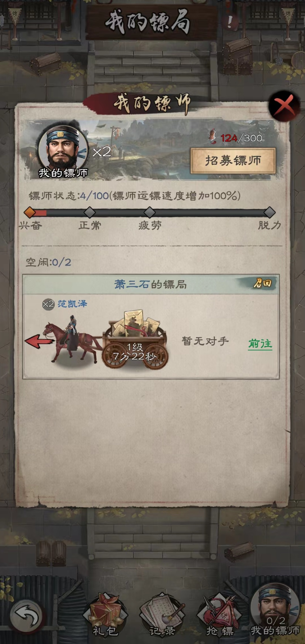Follow the green 前往 link
This screenshot has height=644, width=305.
point(260,344)
